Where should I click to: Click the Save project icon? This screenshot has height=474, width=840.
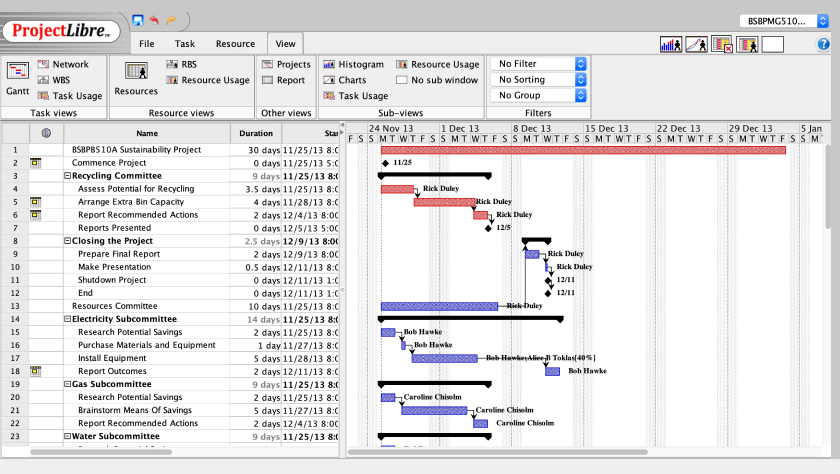[137, 20]
